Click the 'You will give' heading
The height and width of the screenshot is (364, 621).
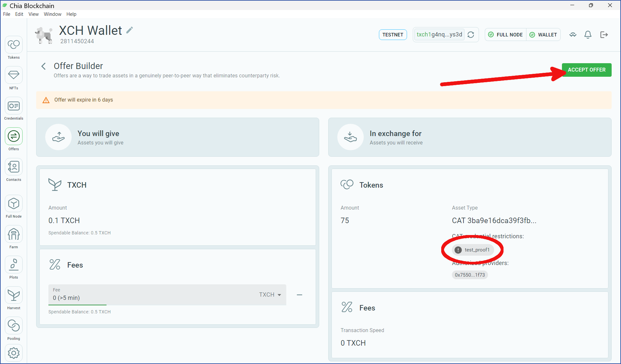point(98,133)
